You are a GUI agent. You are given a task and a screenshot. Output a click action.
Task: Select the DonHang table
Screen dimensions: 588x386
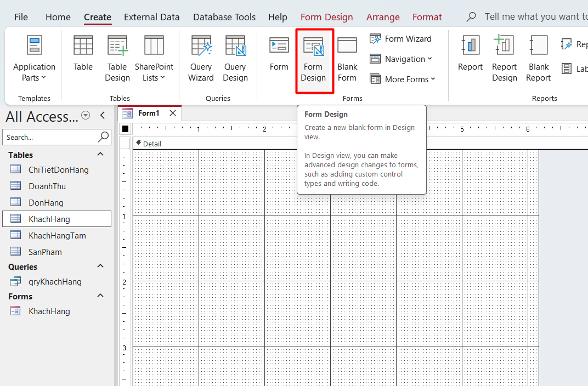(x=46, y=203)
